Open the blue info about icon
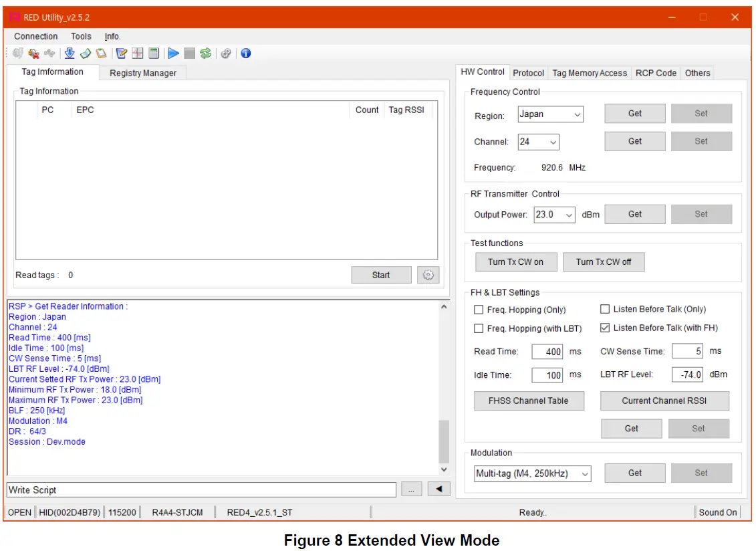Viewport: 756px width, 551px height. (x=245, y=53)
